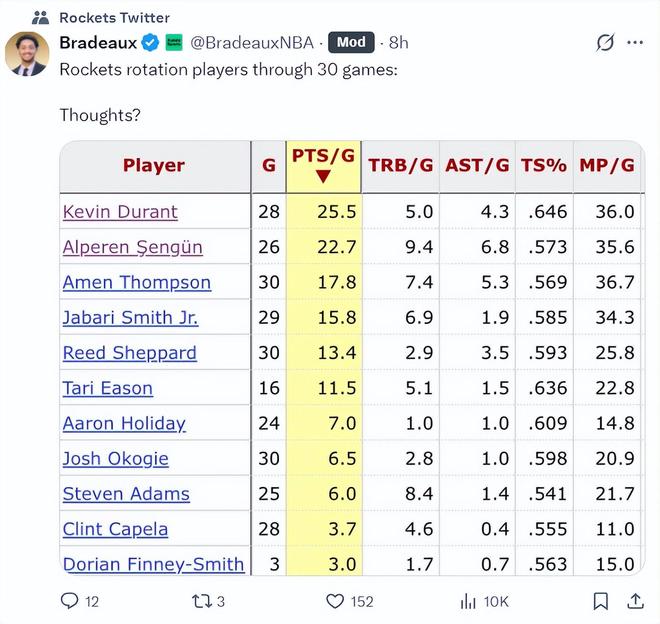Click the @BradeauxNBA handle

click(x=252, y=43)
